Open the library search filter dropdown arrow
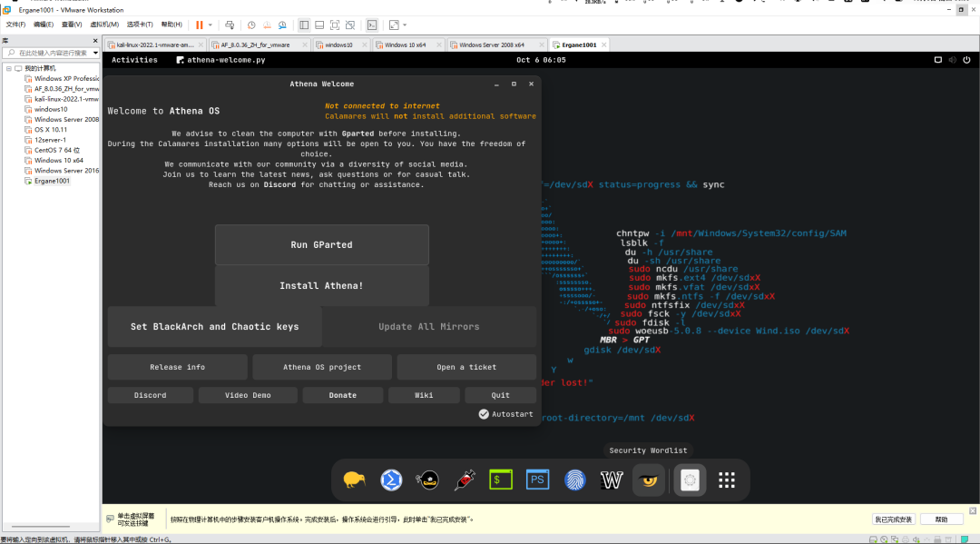The width and height of the screenshot is (980, 544). (x=95, y=54)
